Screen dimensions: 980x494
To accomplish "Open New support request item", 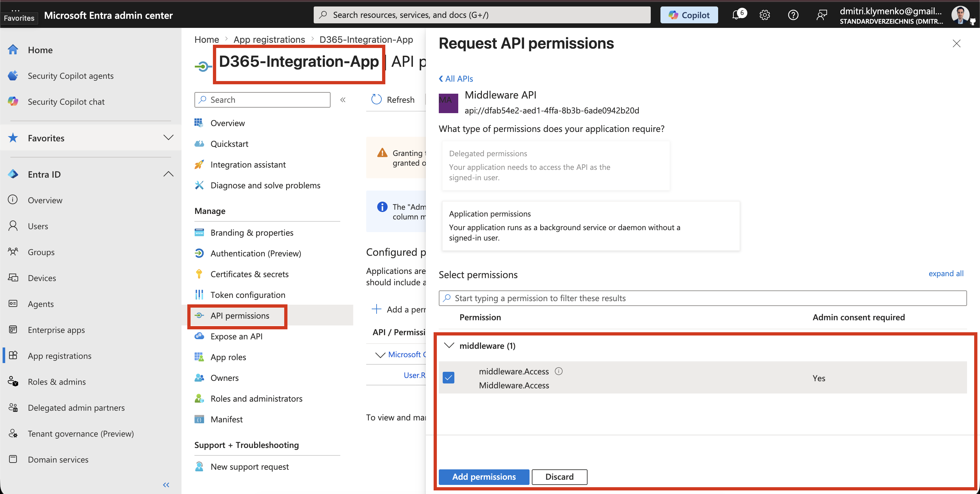I will click(x=250, y=466).
